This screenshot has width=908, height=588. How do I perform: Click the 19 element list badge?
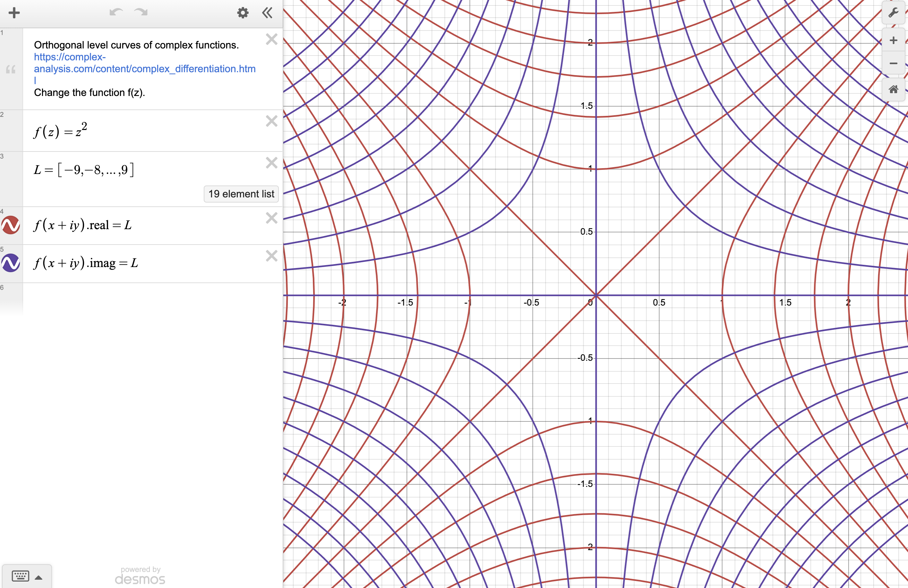click(x=241, y=194)
